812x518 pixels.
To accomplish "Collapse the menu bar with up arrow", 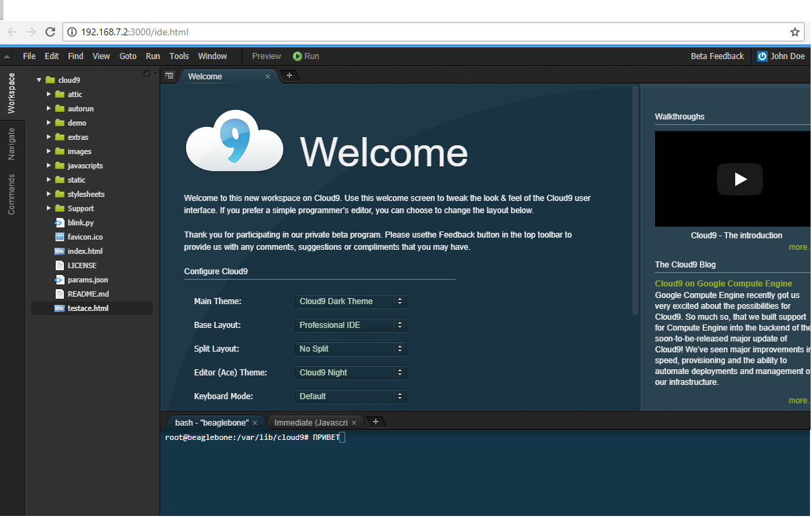I will coord(7,56).
